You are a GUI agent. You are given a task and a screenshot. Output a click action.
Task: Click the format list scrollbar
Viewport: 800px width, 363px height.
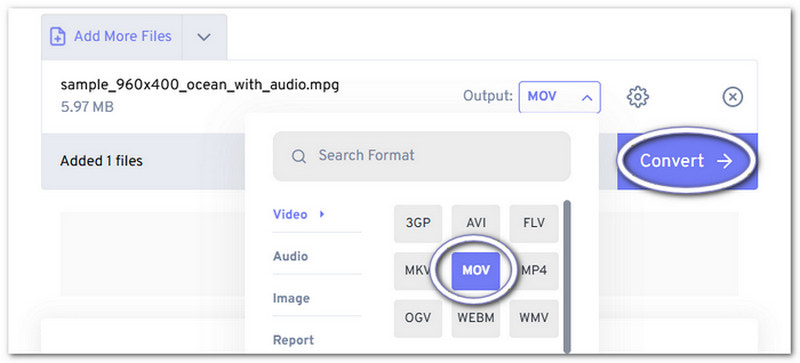pos(567,276)
